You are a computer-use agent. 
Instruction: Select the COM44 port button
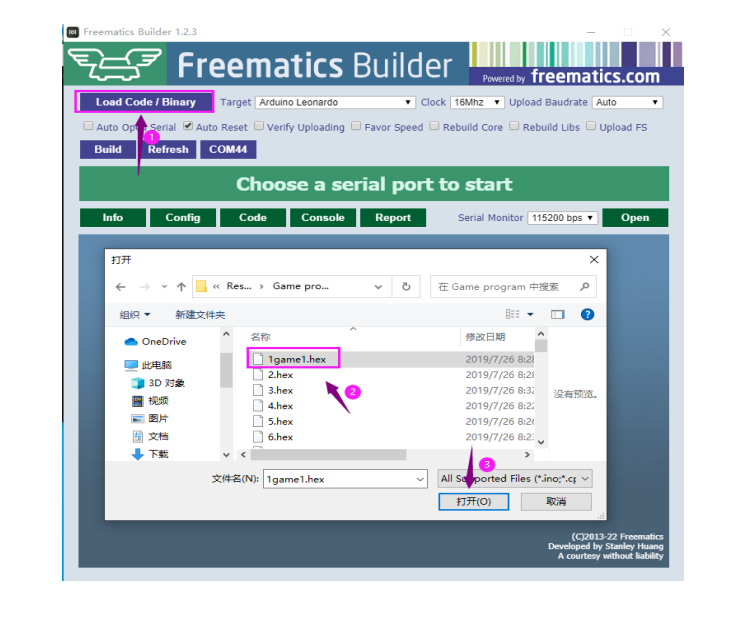pos(228,150)
